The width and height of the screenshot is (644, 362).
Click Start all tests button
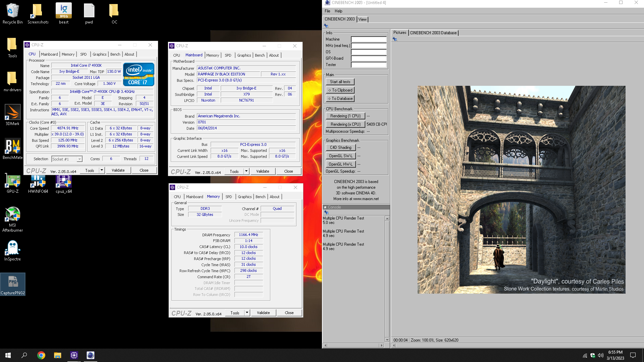(x=340, y=82)
